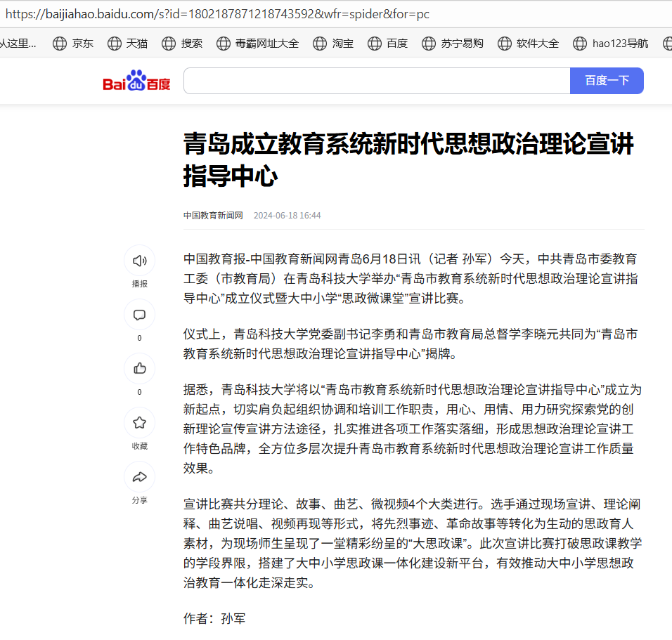This screenshot has height=640, width=672.
Task: Focus the Baidu search input field
Action: [x=376, y=81]
